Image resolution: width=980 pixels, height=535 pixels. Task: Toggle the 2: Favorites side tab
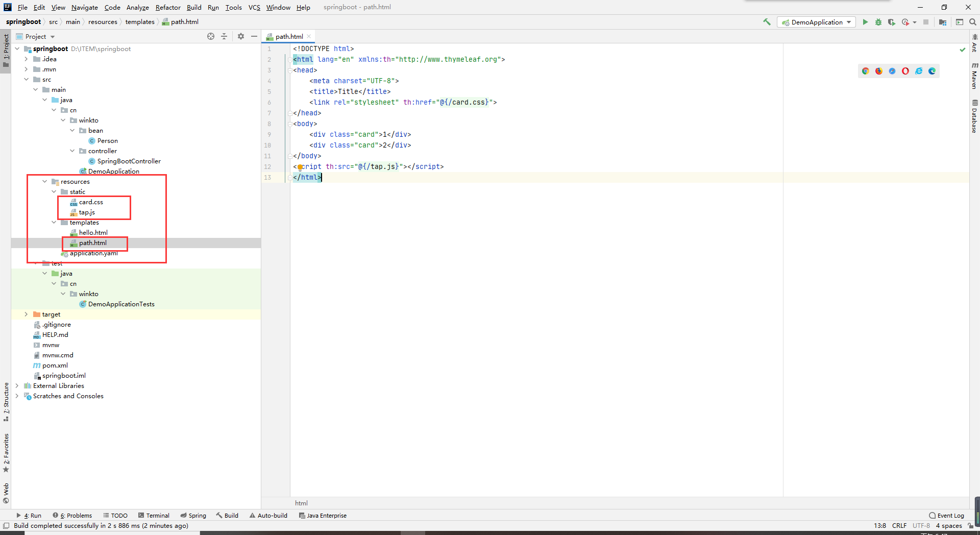pos(6,453)
